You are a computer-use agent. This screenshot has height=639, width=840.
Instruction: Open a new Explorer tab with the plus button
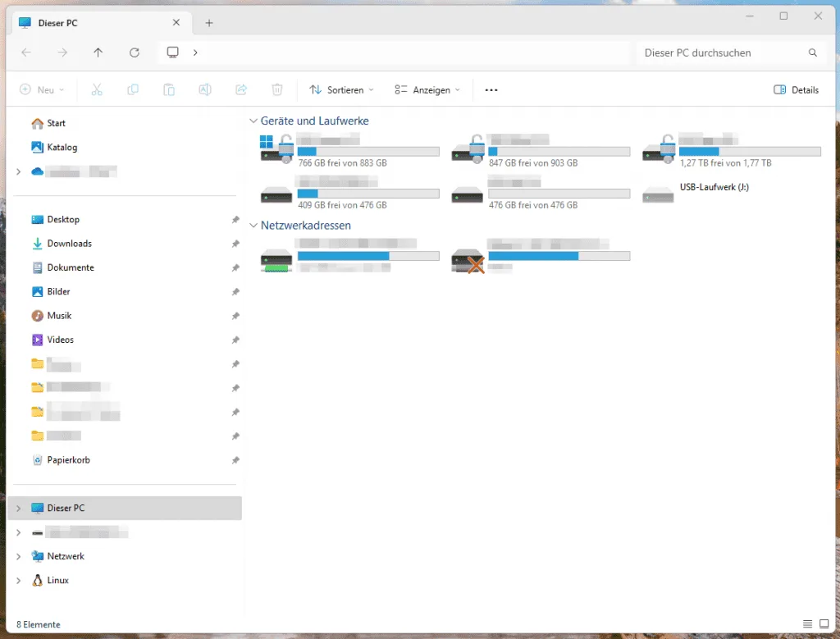pyautogui.click(x=208, y=22)
